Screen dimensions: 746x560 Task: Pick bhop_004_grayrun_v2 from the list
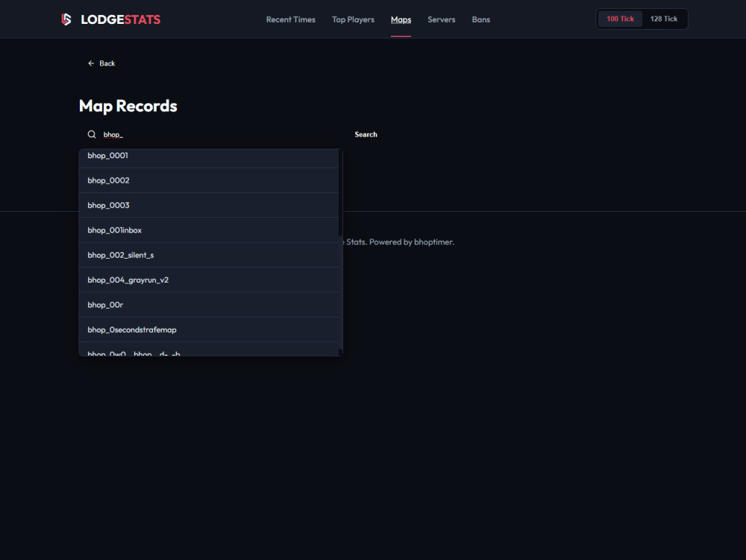click(x=209, y=280)
